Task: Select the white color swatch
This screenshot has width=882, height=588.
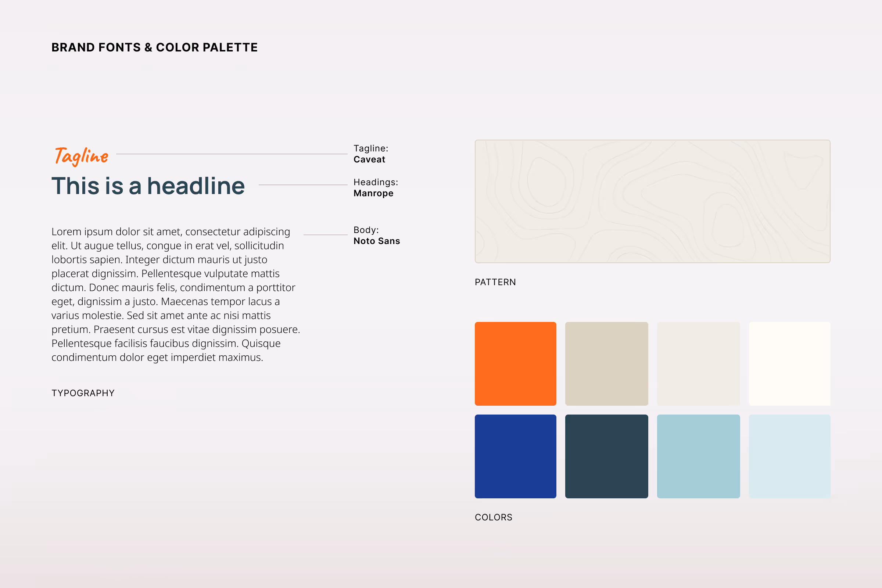Action: pyautogui.click(x=789, y=363)
